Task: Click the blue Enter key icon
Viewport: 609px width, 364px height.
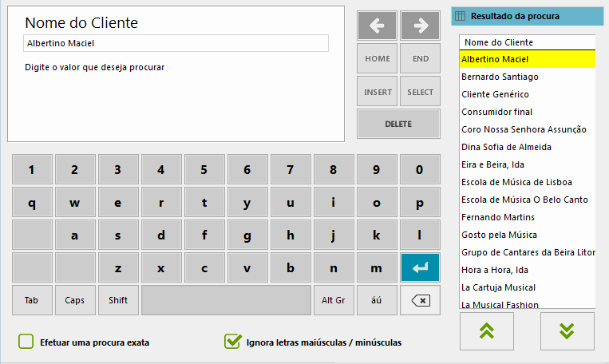Action: 421,267
